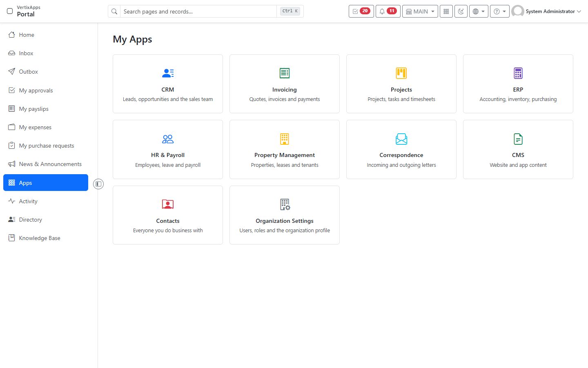The image size is (588, 368).
Task: Click the 'Search pages and records' field
Action: (x=198, y=11)
